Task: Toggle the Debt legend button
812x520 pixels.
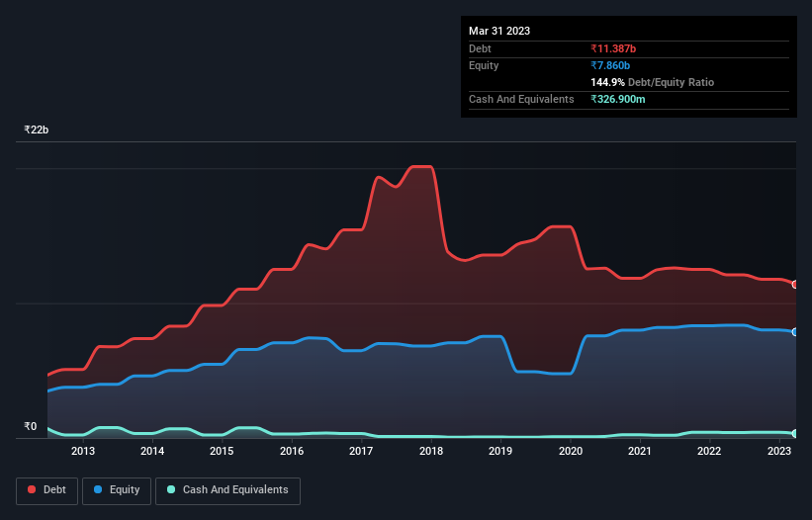Action: 47,490
